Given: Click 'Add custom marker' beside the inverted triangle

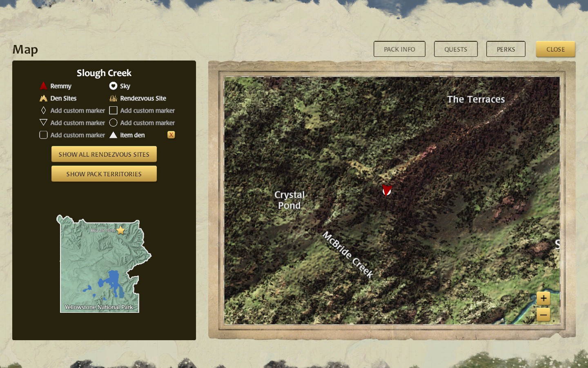Looking at the screenshot, I should (78, 123).
